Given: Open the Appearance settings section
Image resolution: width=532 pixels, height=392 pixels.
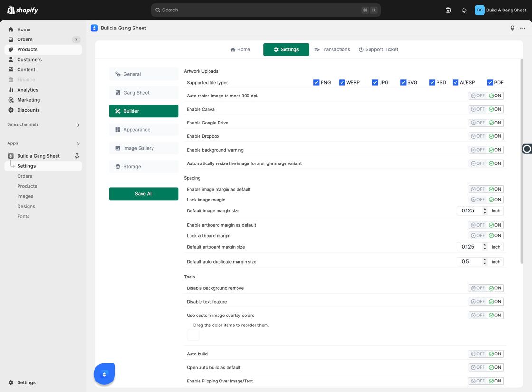Looking at the screenshot, I should (143, 130).
